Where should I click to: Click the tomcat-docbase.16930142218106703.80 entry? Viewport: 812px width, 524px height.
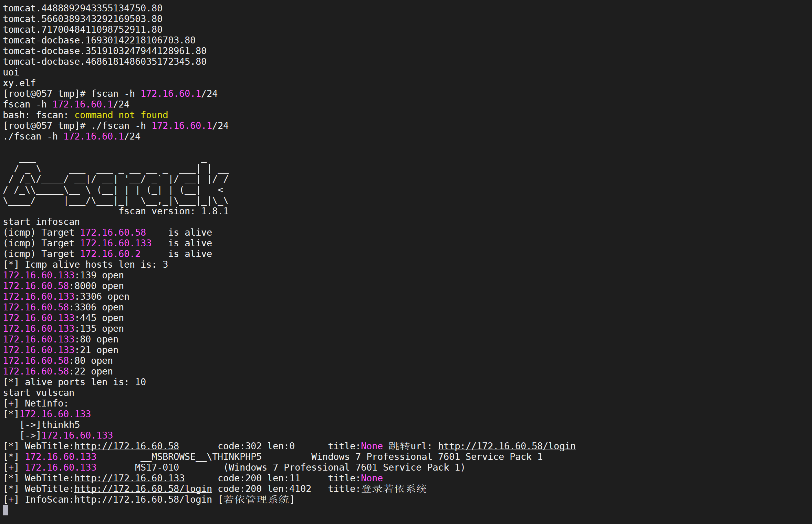coord(99,40)
